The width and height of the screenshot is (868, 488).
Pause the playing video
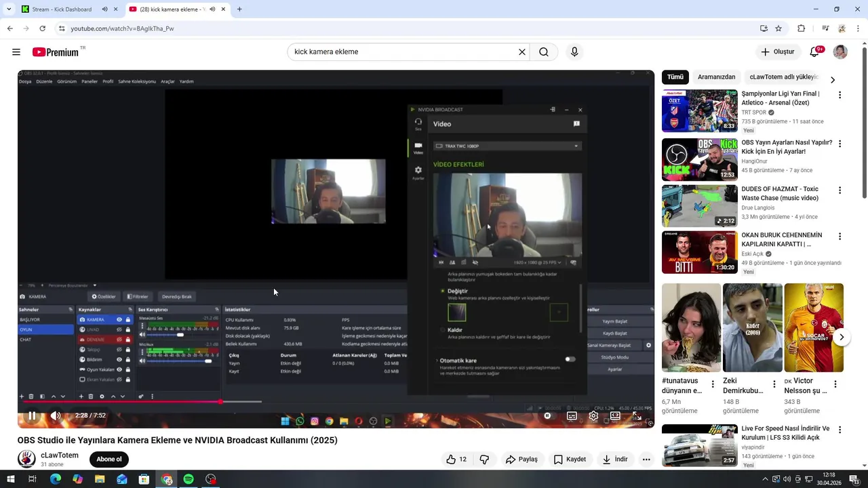tap(32, 415)
